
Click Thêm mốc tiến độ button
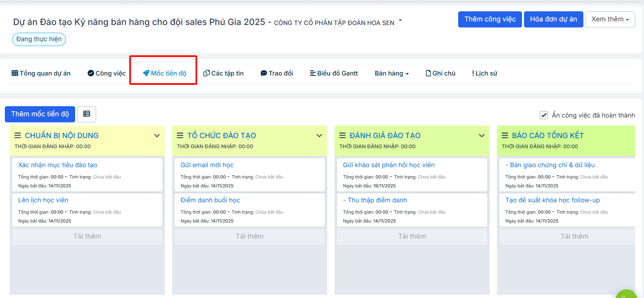pyautogui.click(x=40, y=114)
